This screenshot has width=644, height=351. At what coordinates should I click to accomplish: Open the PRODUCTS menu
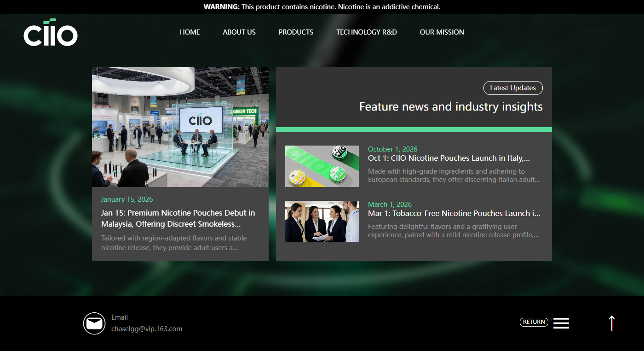(x=296, y=32)
